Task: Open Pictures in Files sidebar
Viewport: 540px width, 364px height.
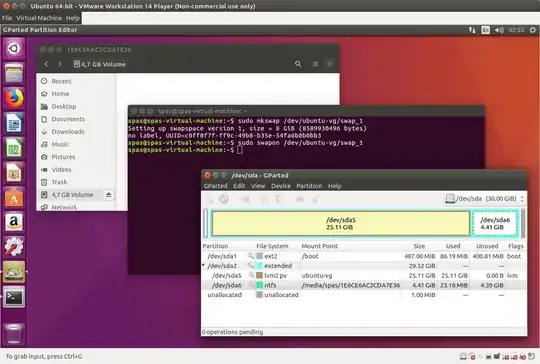Action: (76, 157)
